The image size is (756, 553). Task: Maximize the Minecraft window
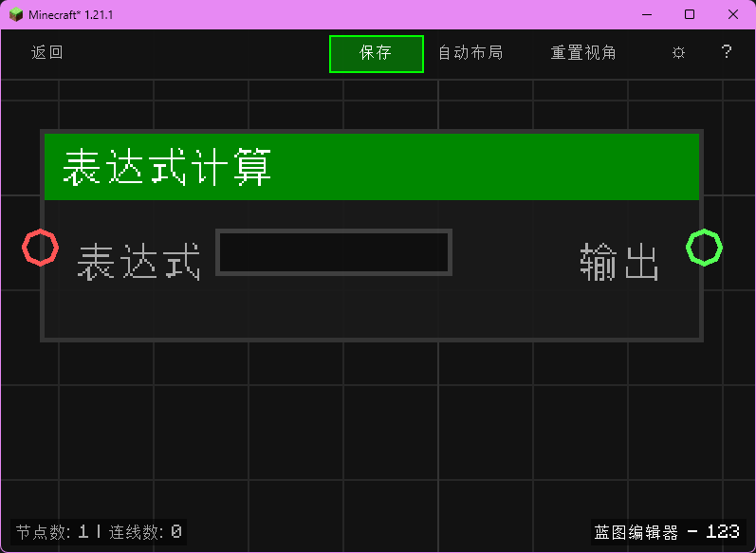coord(690,14)
